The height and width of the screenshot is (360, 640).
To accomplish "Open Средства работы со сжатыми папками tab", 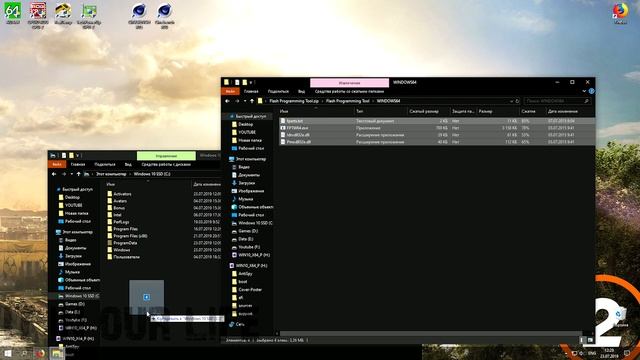I will coord(349,91).
